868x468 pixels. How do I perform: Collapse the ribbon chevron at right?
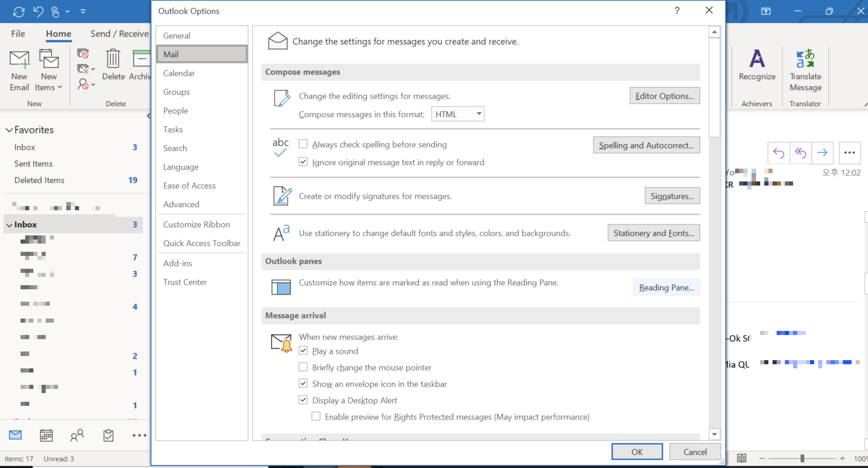pos(865,105)
